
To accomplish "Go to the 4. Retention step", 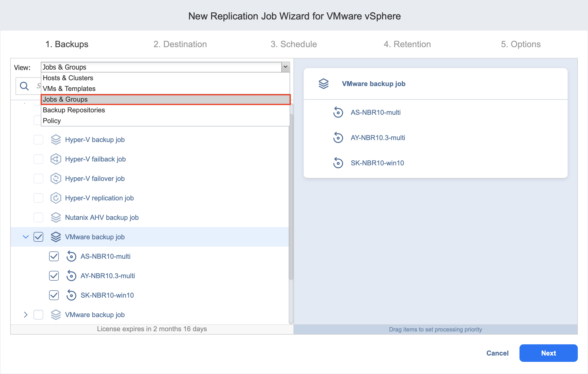I will pyautogui.click(x=407, y=44).
